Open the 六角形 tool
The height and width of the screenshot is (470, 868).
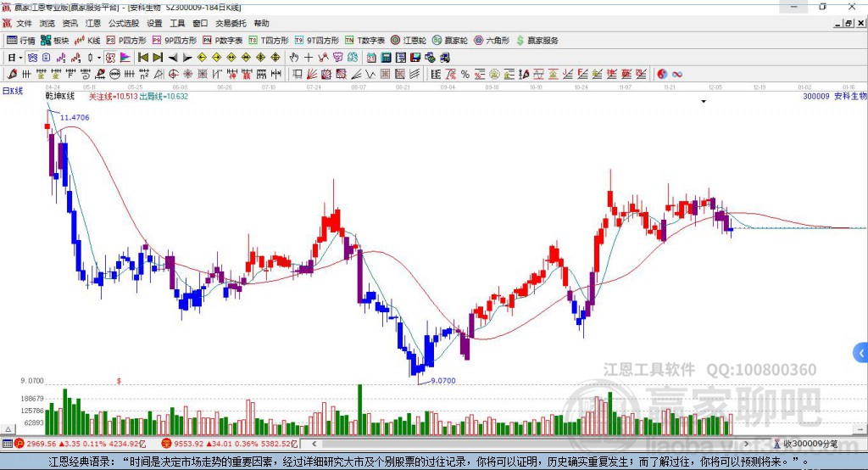(492, 41)
